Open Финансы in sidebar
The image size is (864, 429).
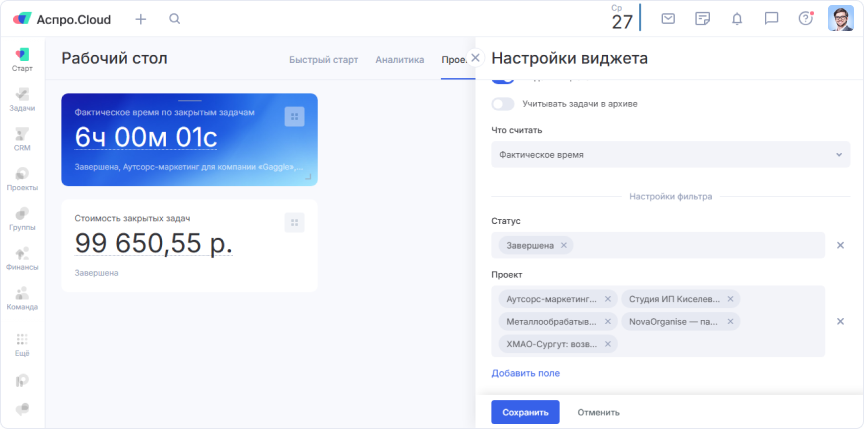(22, 258)
